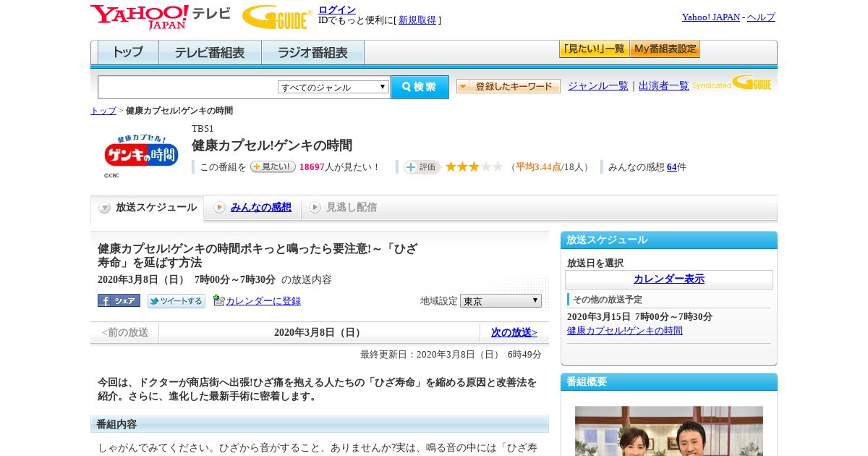This screenshot has width=868, height=456.
Task: Open the ラジオ番組表 tab
Action: 312,53
